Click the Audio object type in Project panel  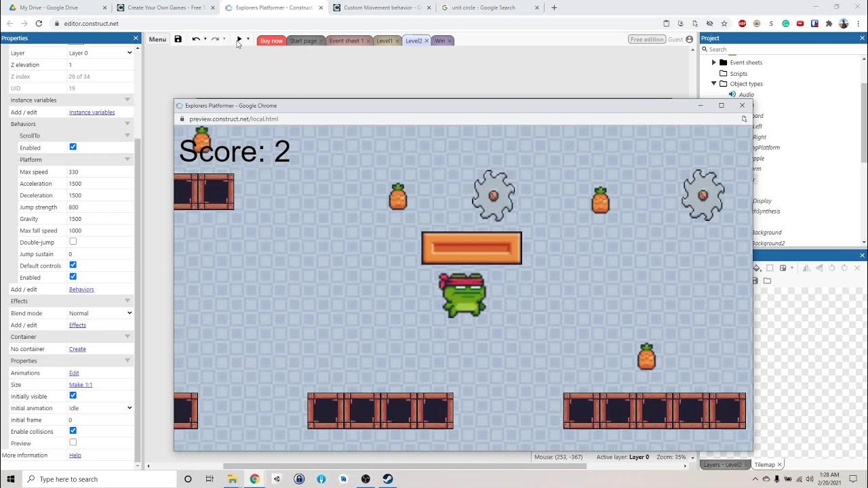746,94
